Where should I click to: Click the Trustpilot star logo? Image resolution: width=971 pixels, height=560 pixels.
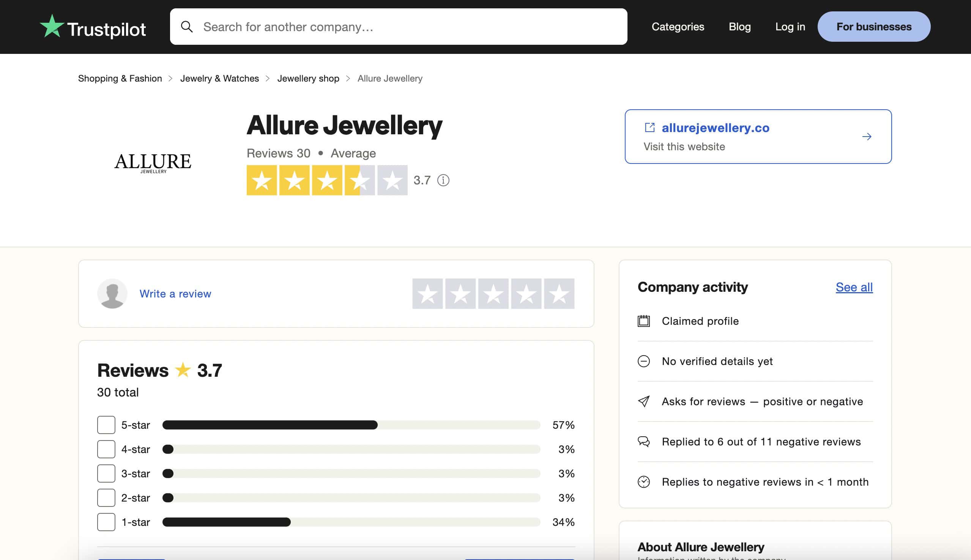point(52,26)
